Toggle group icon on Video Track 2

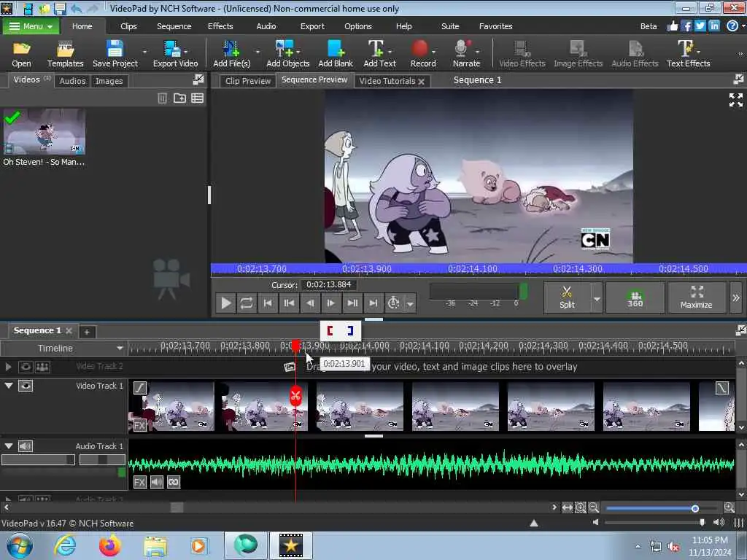click(42, 367)
